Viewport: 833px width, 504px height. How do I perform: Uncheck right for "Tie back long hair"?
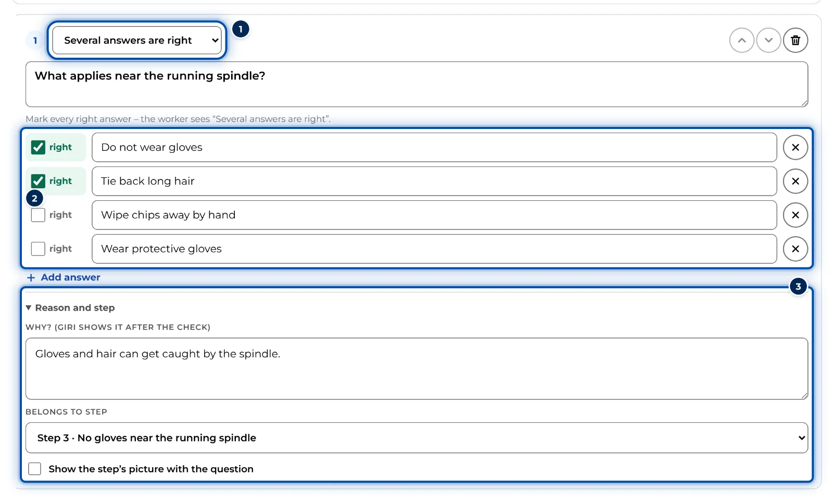38,181
